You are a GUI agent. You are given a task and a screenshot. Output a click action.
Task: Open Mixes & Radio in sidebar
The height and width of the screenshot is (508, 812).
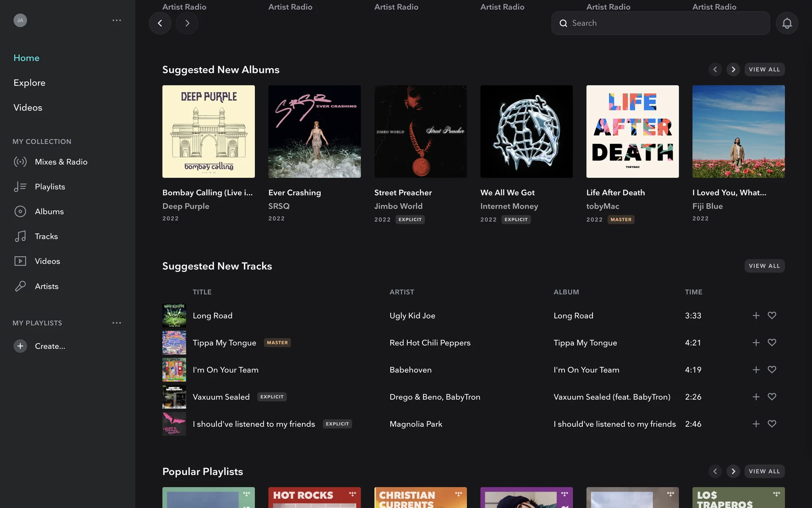click(x=61, y=162)
